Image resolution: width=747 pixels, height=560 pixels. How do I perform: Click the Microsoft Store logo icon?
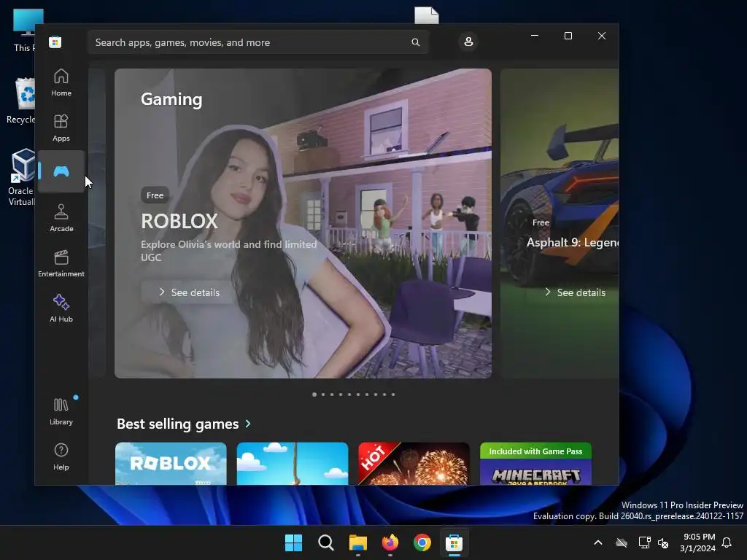point(55,42)
